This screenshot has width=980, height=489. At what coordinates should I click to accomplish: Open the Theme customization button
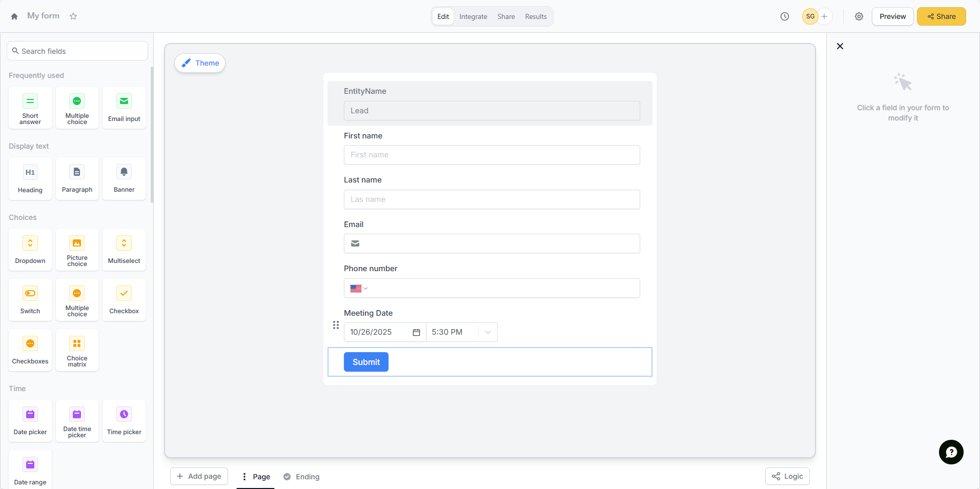click(x=200, y=63)
